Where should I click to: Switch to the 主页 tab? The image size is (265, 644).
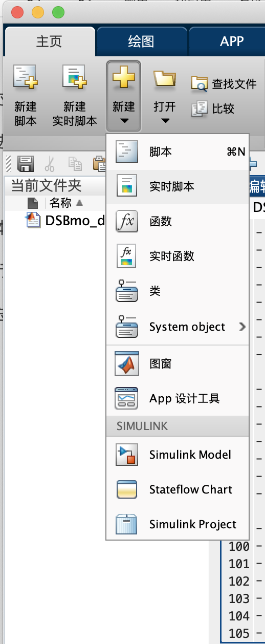click(49, 41)
